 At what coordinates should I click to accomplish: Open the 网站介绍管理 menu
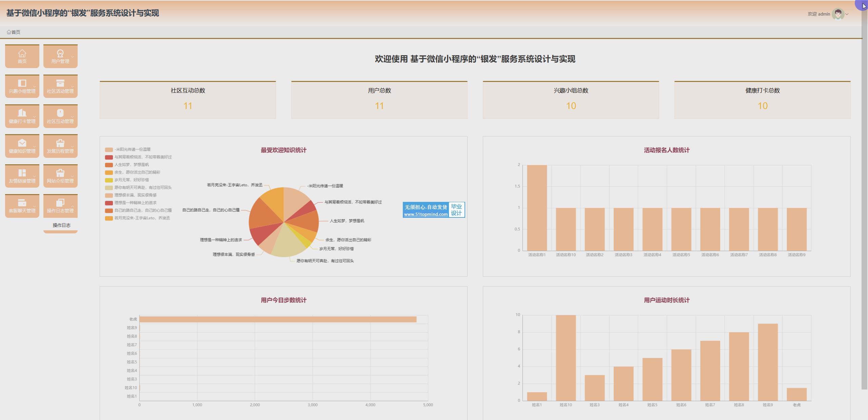(60, 175)
